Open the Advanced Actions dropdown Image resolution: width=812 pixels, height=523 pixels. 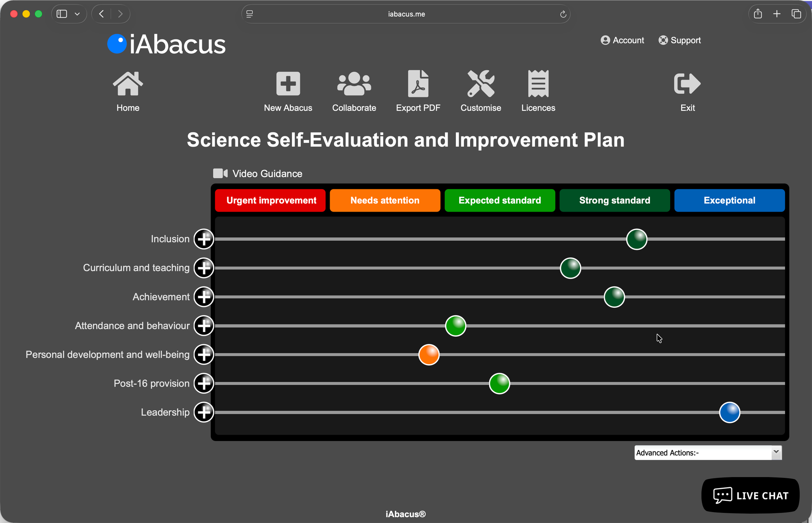[x=708, y=453]
